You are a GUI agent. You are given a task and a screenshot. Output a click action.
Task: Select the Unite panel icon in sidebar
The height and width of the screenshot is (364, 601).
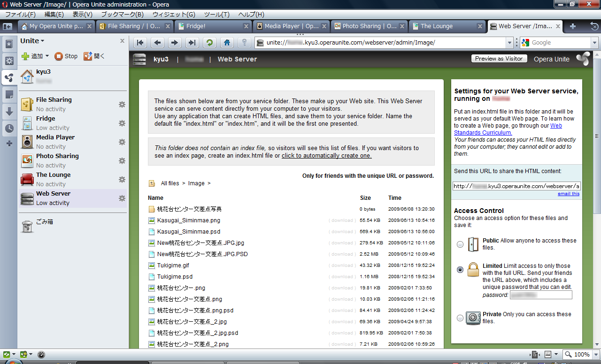pos(9,77)
